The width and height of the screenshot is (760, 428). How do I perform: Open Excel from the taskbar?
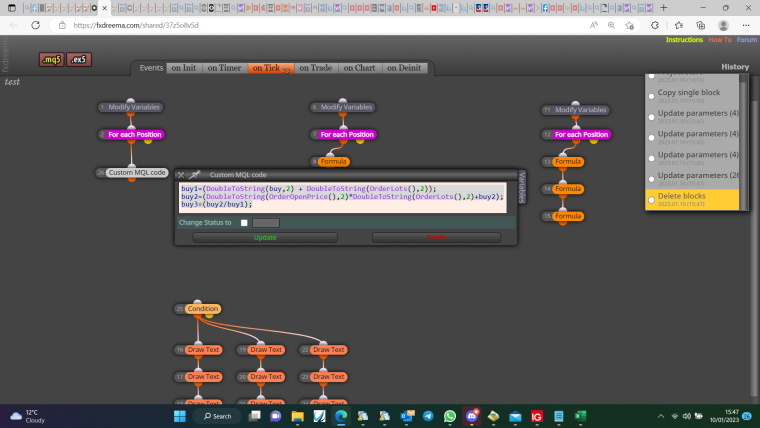[580, 416]
